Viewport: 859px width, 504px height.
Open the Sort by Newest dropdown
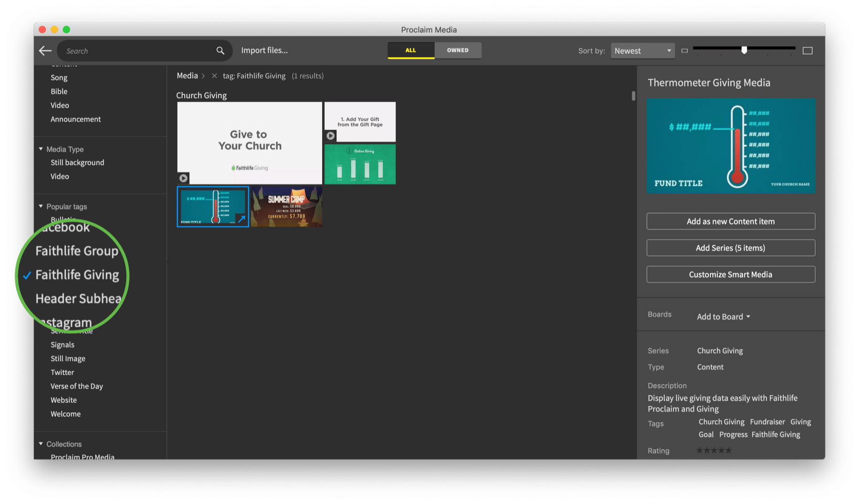click(x=642, y=51)
